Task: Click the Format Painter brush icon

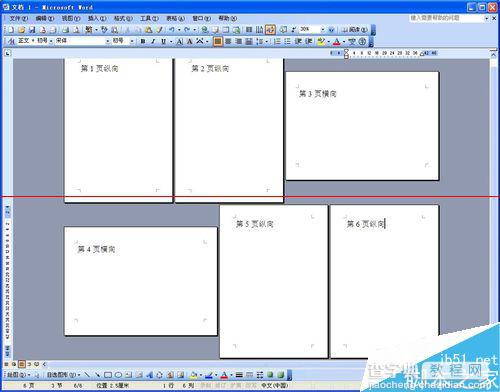Action: [x=160, y=30]
